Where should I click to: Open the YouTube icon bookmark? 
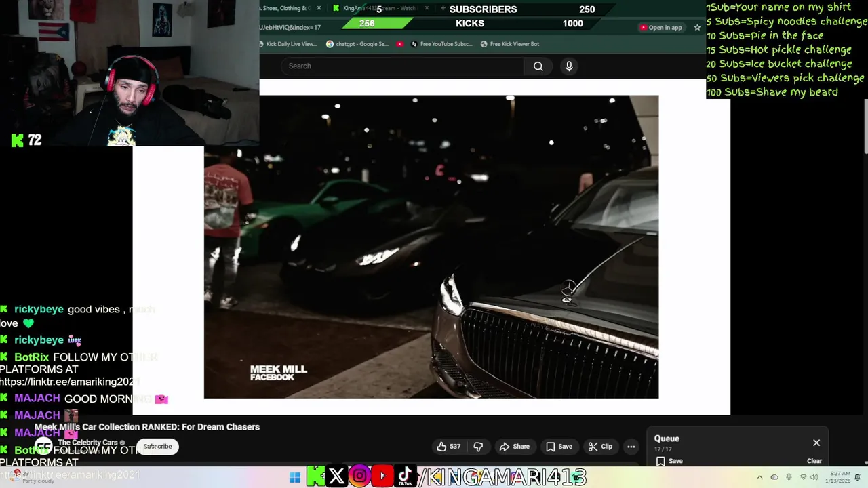coord(400,44)
